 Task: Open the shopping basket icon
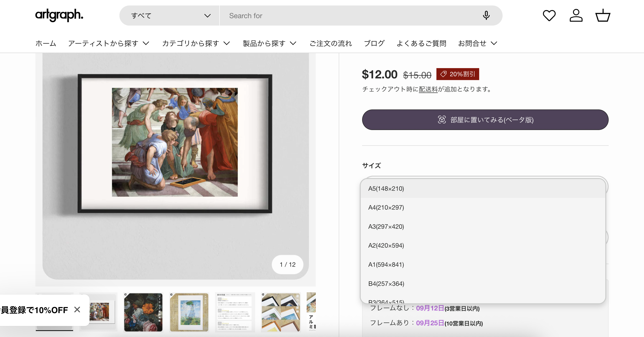(x=603, y=16)
